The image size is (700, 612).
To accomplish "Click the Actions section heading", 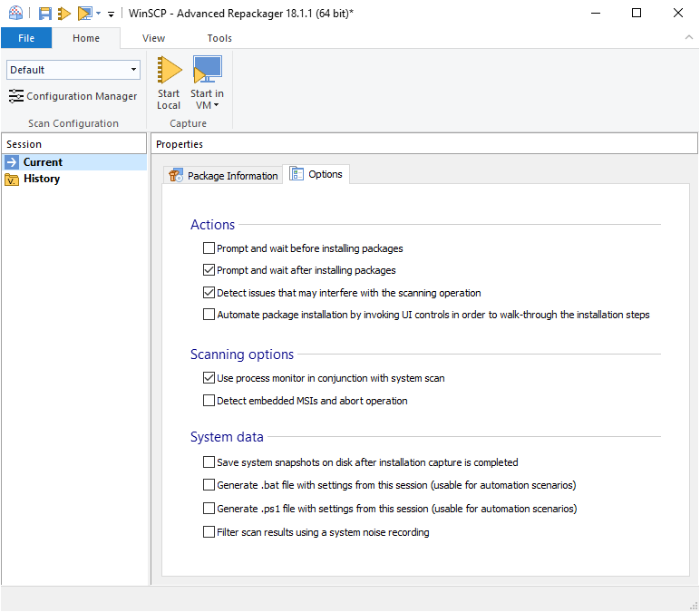I will click(x=212, y=225).
